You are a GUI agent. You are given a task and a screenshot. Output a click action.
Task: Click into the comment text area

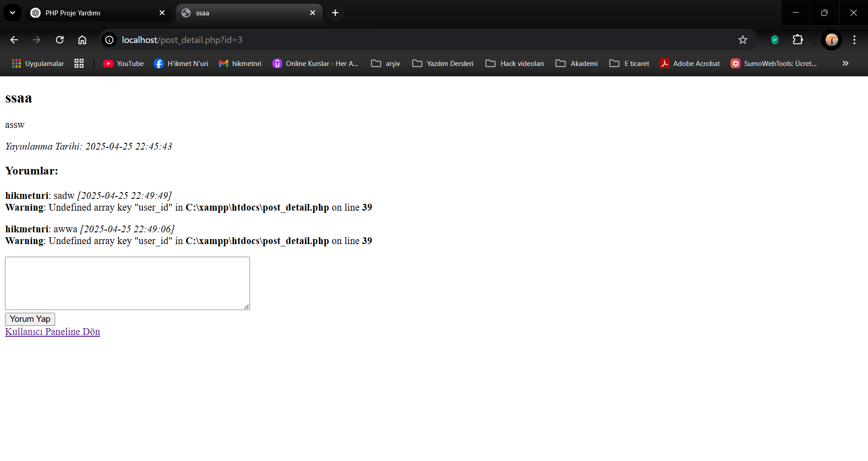(x=127, y=283)
